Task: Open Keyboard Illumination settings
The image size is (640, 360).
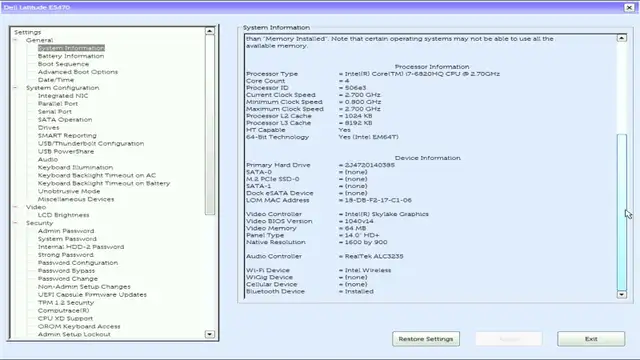Action: pyautogui.click(x=75, y=167)
